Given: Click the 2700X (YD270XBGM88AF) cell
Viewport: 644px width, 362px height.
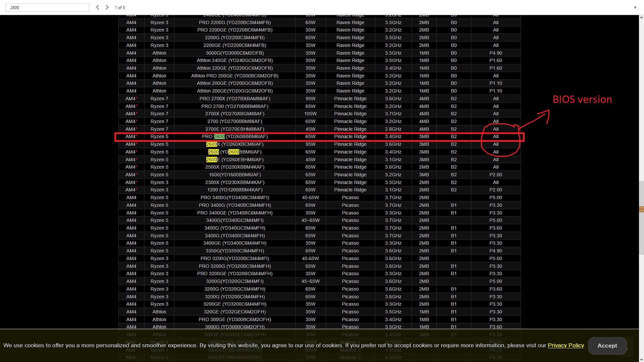Looking at the screenshot, I should (x=235, y=114).
